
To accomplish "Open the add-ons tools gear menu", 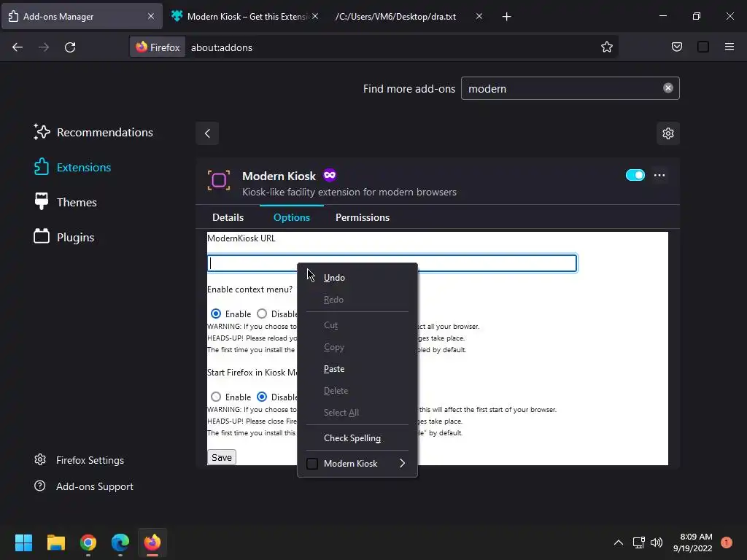I will 668,133.
